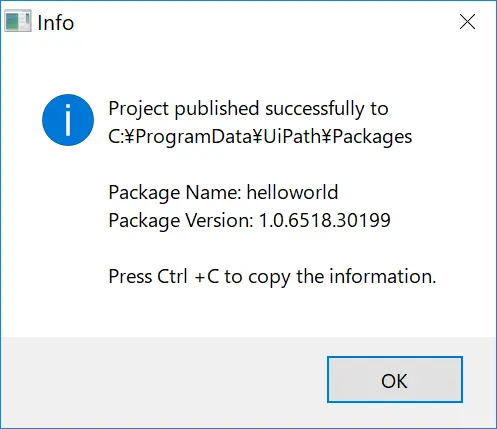Click the 'C:' drive prefix in the path
Image resolution: width=497 pixels, height=429 pixels.
[117, 136]
